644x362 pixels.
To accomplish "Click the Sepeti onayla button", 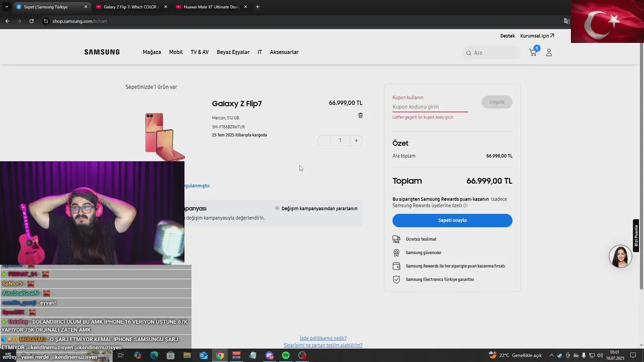I will (x=452, y=220).
